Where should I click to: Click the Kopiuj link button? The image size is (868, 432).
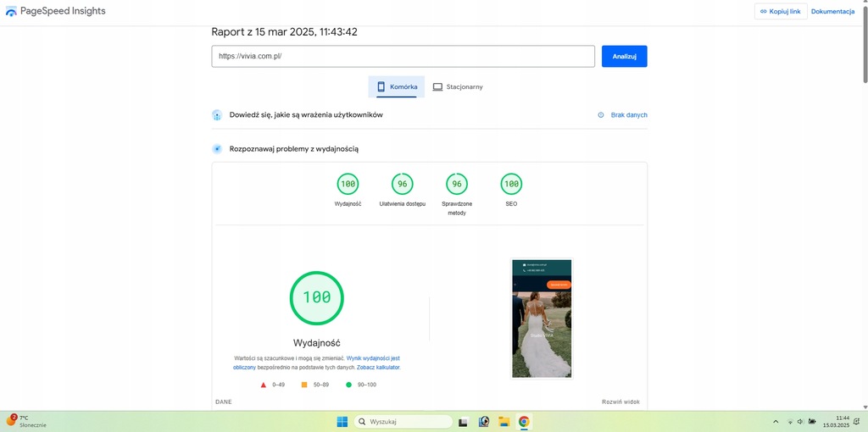point(781,12)
